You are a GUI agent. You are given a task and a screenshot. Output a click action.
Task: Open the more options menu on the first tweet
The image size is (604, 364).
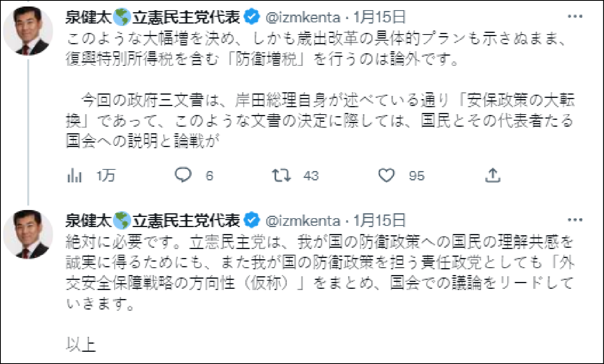coord(575,17)
